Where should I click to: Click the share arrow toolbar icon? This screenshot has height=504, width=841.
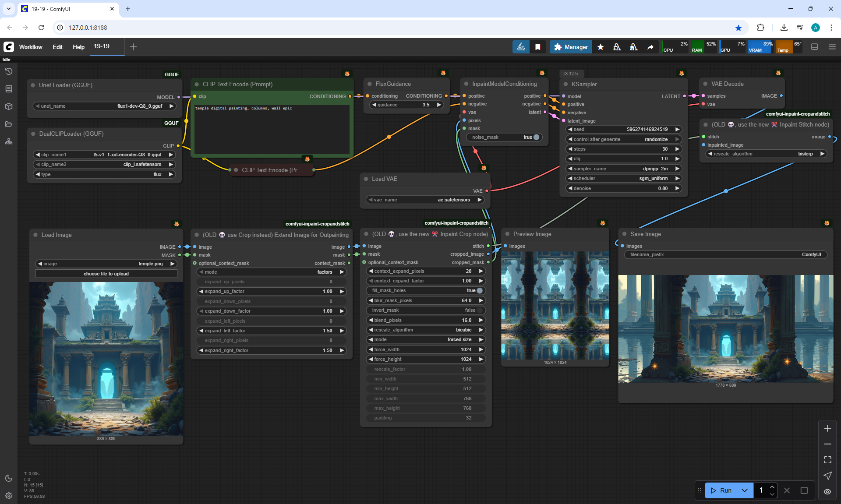[x=650, y=47]
